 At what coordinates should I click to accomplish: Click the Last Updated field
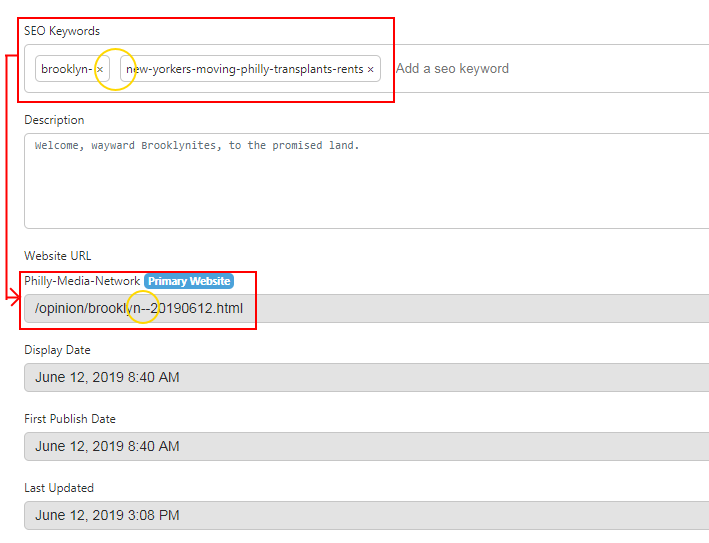pos(367,515)
